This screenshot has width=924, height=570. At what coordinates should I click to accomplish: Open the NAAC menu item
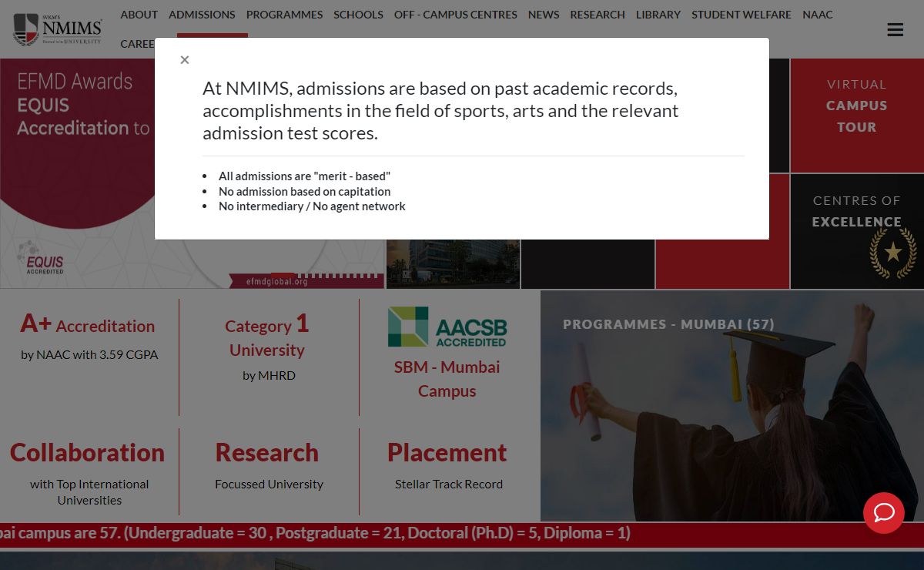tap(818, 15)
